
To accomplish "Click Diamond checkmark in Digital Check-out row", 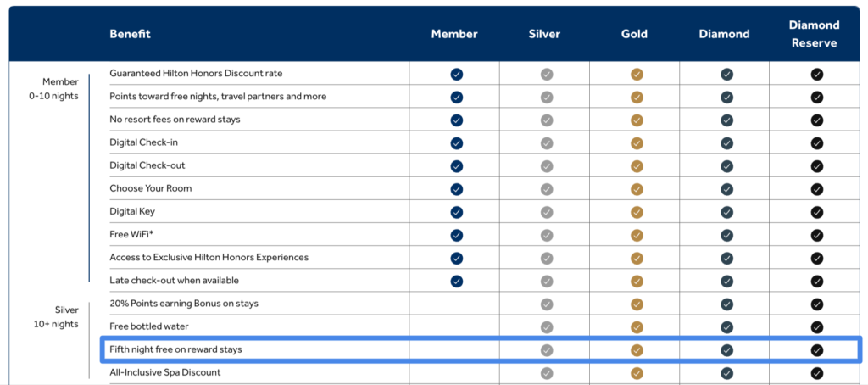I will tap(726, 166).
